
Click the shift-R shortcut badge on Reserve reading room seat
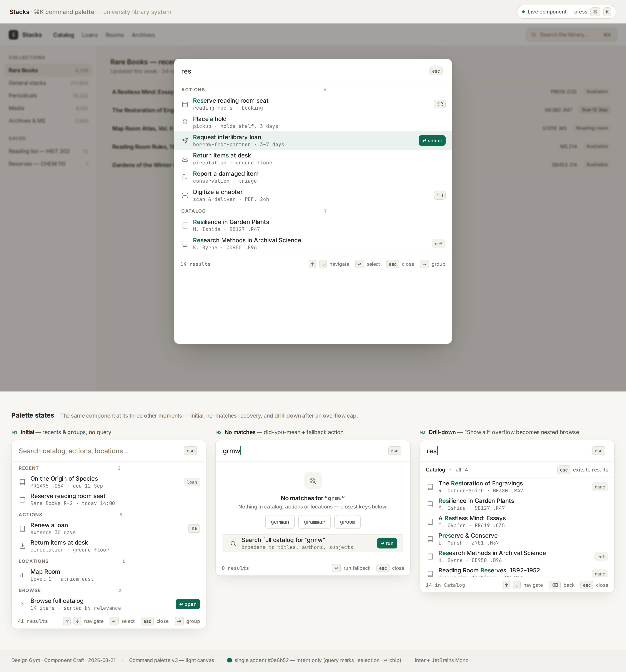[x=440, y=104]
